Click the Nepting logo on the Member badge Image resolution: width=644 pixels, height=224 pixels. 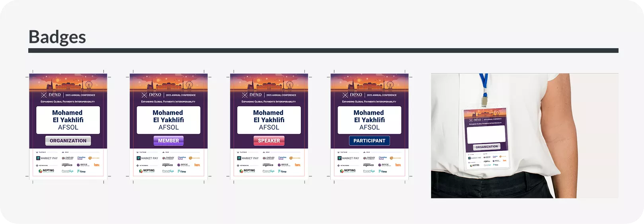[x=147, y=171]
